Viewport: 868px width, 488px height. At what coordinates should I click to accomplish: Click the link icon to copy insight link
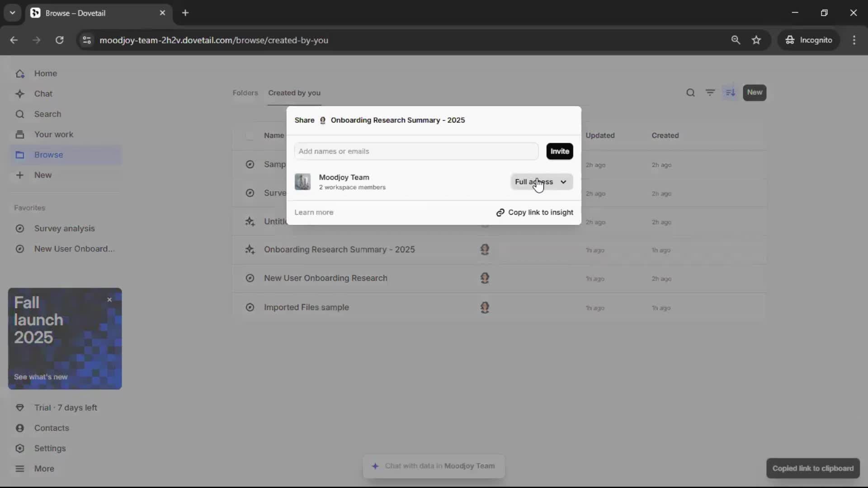[500, 212]
